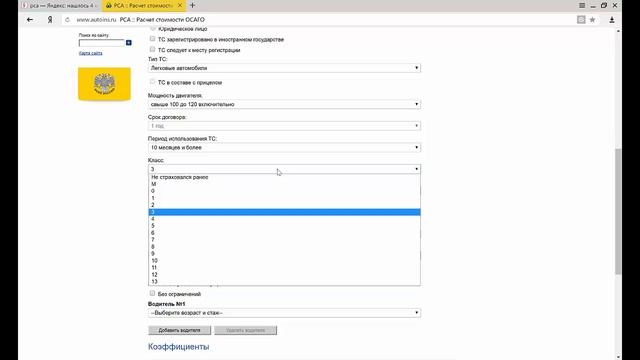The width and height of the screenshot is (640, 360).
Task: Bookmark the page with the star icon
Action: coord(592,20)
